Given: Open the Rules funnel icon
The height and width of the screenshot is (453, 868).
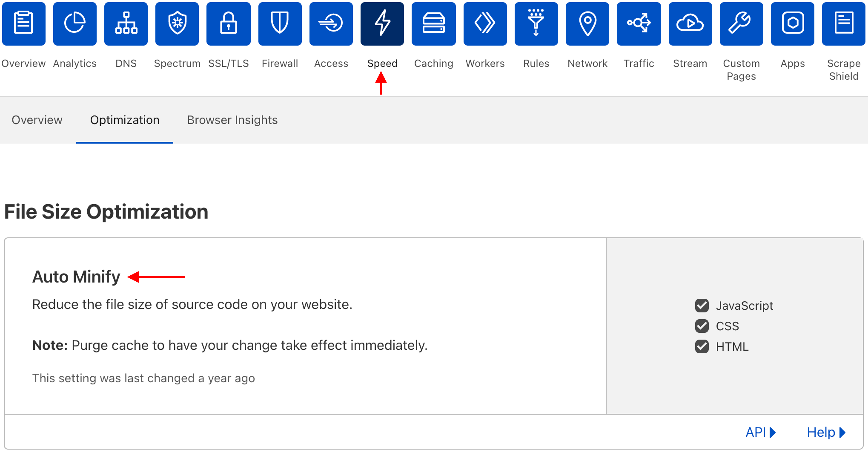Looking at the screenshot, I should [x=536, y=23].
